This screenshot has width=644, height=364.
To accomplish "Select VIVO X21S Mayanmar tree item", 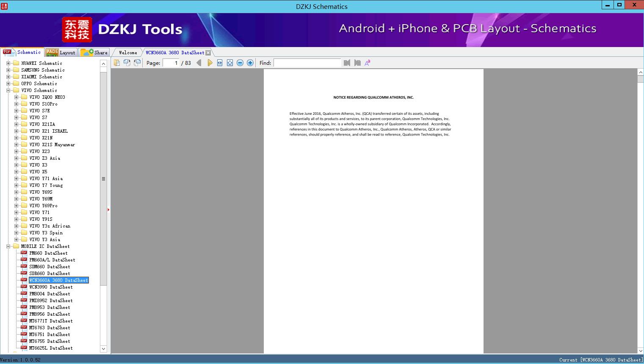I will point(52,144).
